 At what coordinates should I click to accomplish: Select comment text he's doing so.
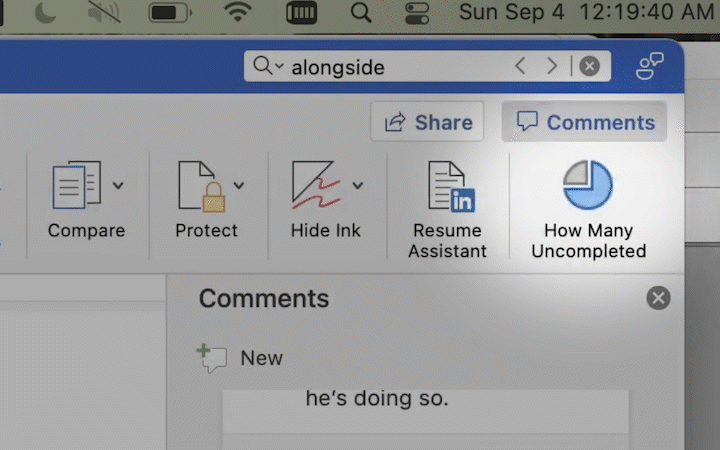[377, 398]
